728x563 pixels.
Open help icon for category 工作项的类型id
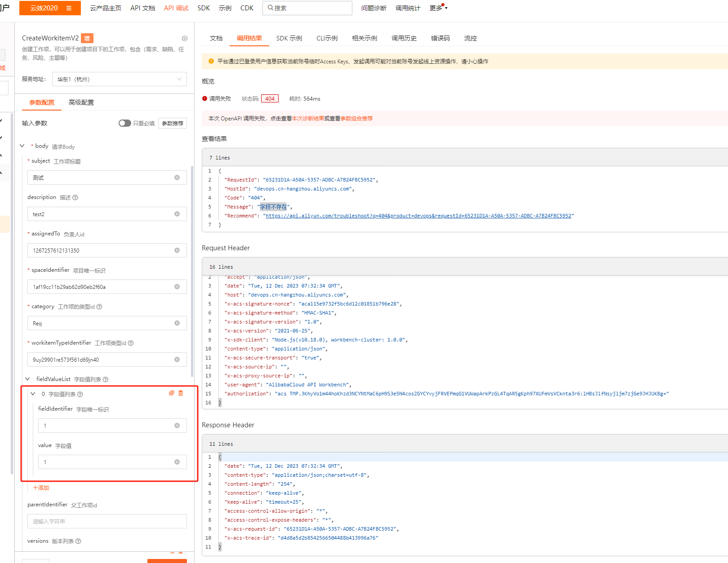(x=99, y=306)
